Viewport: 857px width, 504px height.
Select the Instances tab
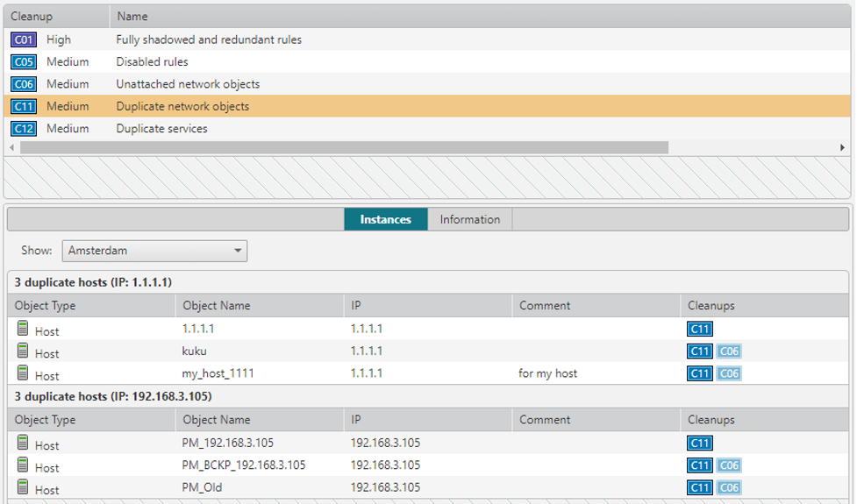pos(385,219)
